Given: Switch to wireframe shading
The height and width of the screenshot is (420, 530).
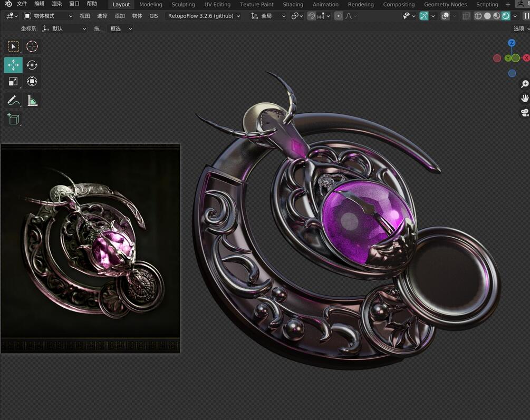Looking at the screenshot, I should [478, 16].
